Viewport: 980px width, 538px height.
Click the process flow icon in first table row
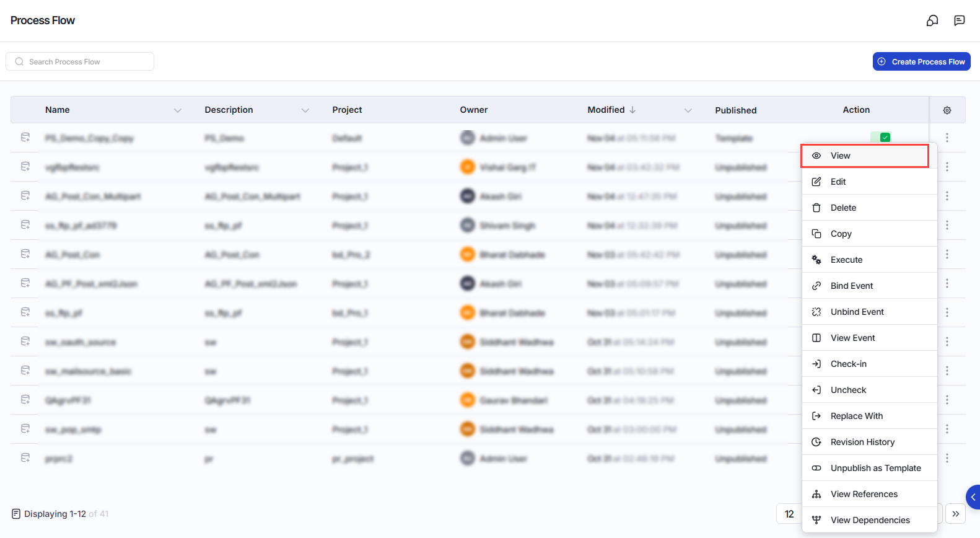(25, 138)
